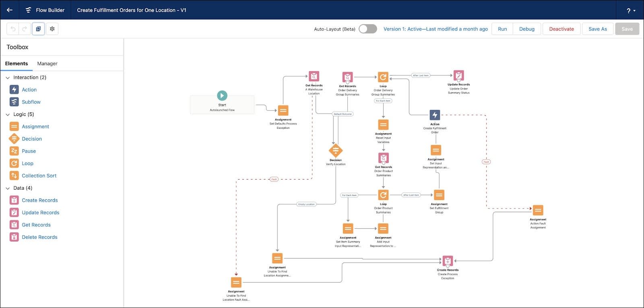The image size is (644, 308).
Task: Select the Subflow element icon in toolbox
Action: pyautogui.click(x=14, y=102)
